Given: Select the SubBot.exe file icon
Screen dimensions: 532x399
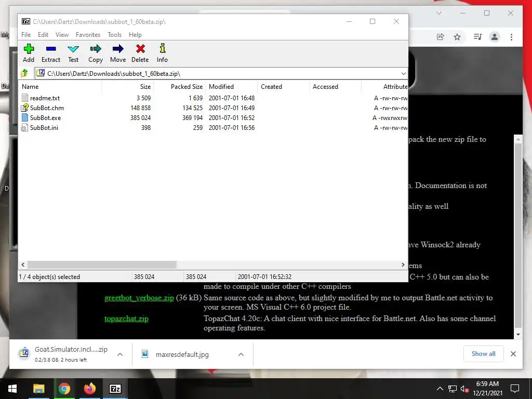Looking at the screenshot, I should click(24, 118).
